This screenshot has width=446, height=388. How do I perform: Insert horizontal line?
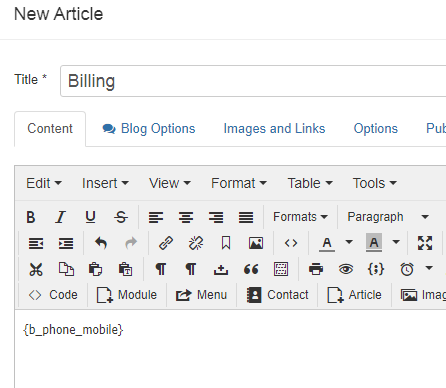pyautogui.click(x=221, y=269)
